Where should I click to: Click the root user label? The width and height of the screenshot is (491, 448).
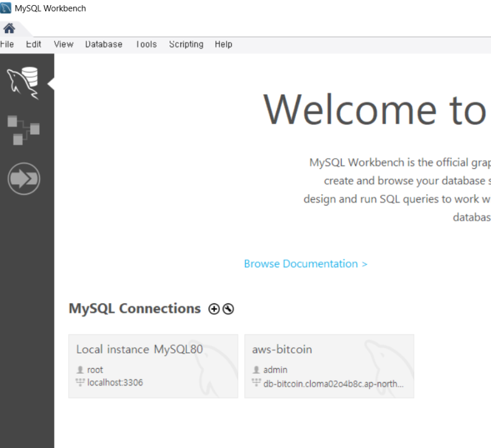(95, 370)
